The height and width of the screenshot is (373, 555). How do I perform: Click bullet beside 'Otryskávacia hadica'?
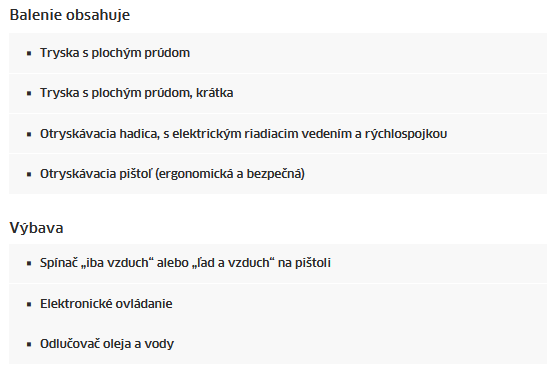click(x=29, y=134)
